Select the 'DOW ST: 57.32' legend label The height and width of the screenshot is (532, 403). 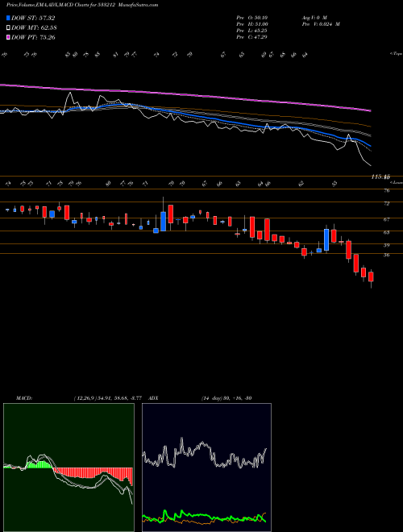(x=33, y=18)
